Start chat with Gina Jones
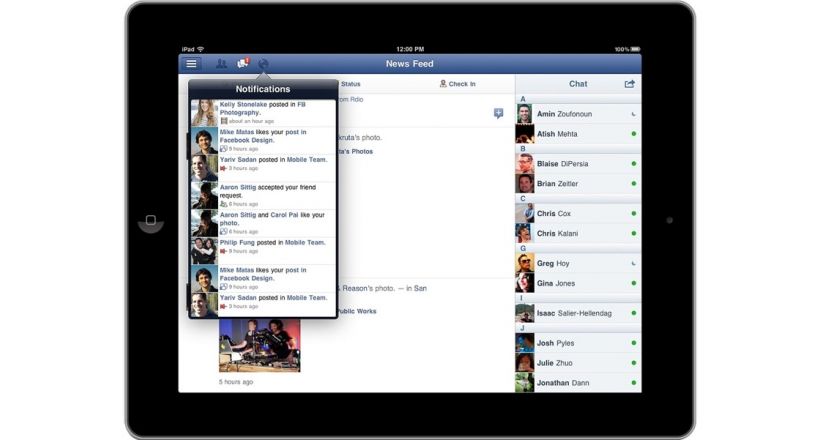Viewport: 820px width, 440px height. click(578, 283)
